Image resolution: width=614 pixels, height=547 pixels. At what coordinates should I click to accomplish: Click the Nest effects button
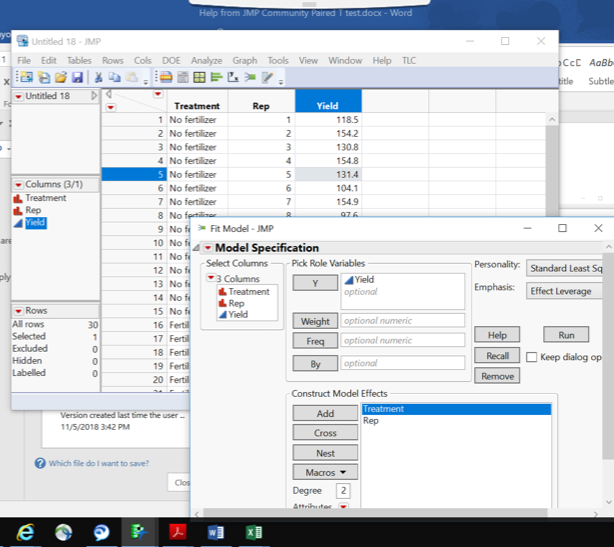(x=325, y=453)
